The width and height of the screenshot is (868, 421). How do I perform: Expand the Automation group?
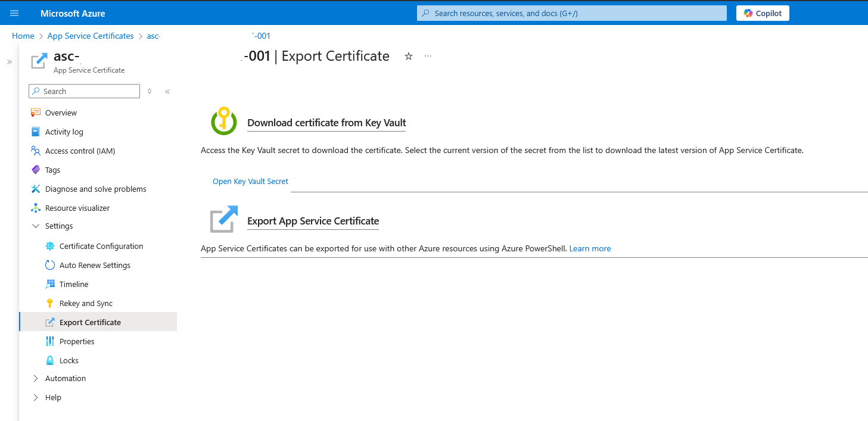click(36, 379)
